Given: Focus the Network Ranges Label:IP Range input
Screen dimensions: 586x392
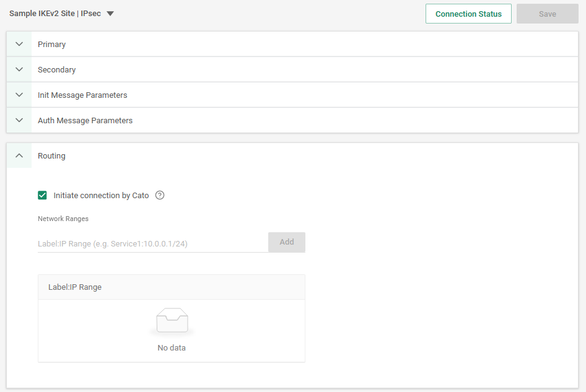Looking at the screenshot, I should point(152,244).
